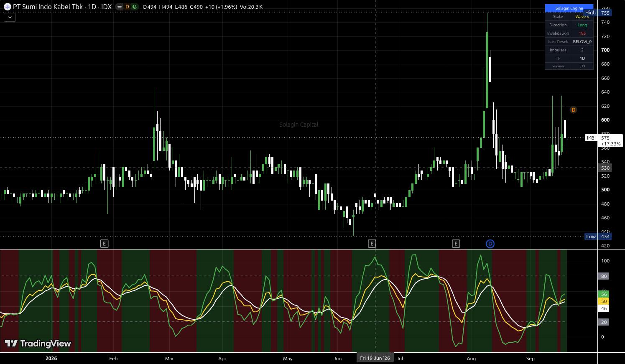Click the v15 version cell
This screenshot has width=625, height=364.
582,66
